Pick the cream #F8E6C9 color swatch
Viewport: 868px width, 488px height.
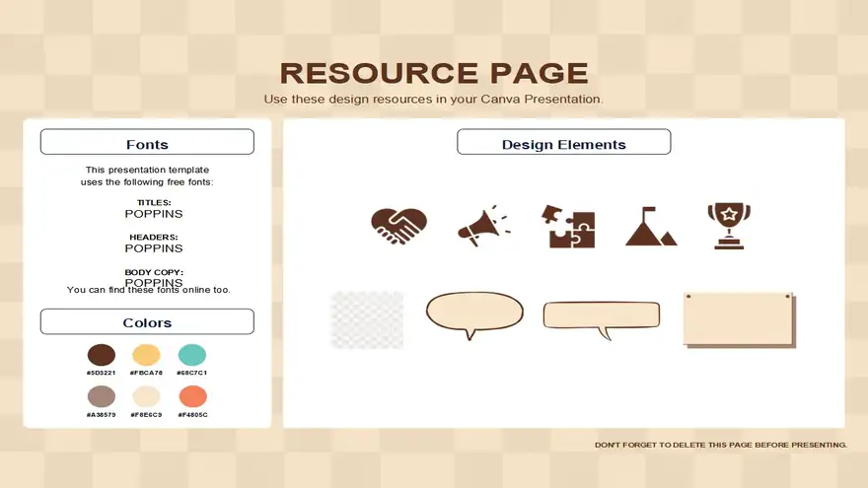[x=146, y=396]
